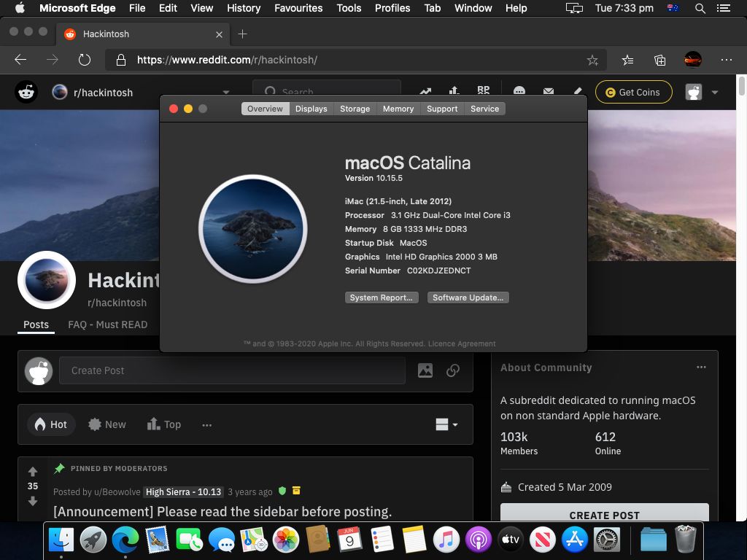Screen dimensions: 747x560
Task: Click the Software Update button
Action: click(468, 297)
